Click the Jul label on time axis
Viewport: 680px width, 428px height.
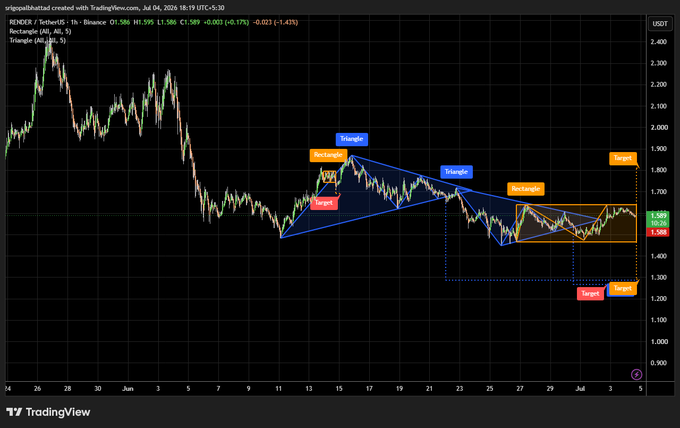(x=580, y=389)
